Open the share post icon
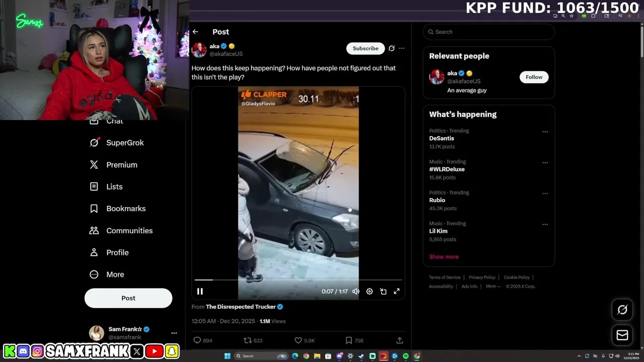The width and height of the screenshot is (644, 362). point(399,340)
